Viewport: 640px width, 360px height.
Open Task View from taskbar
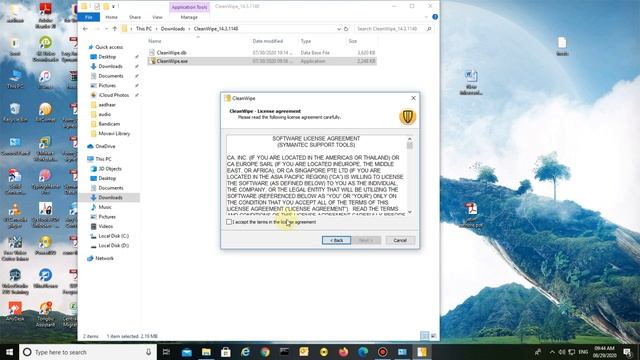tap(166, 352)
